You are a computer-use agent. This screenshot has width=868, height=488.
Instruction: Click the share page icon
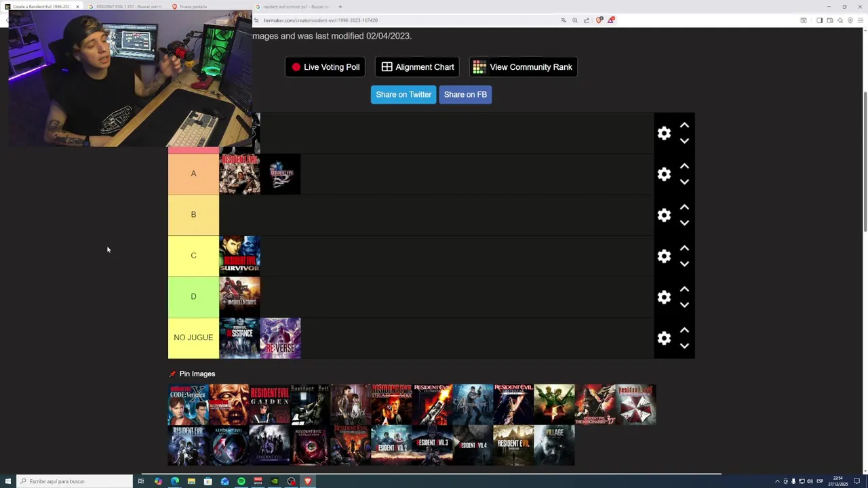587,20
